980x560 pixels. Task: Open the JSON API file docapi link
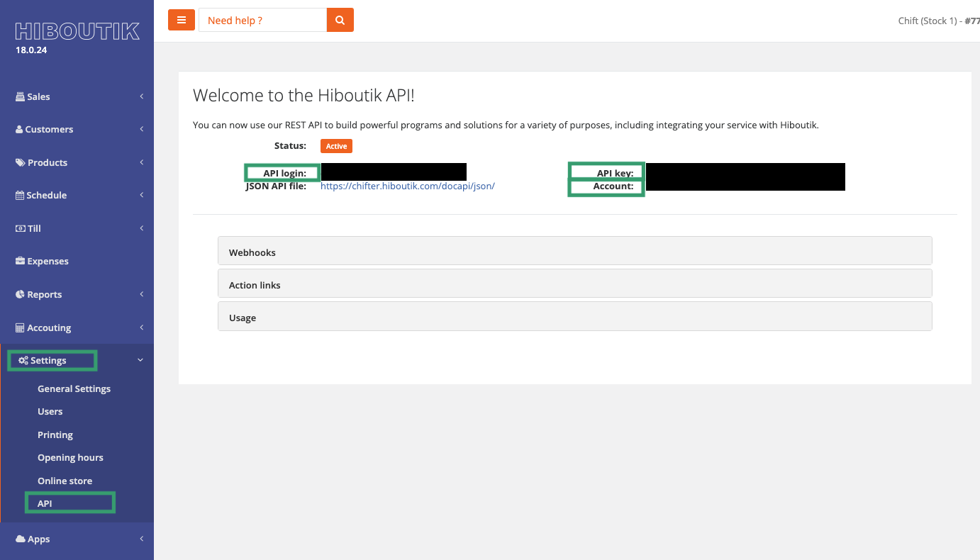408,186
